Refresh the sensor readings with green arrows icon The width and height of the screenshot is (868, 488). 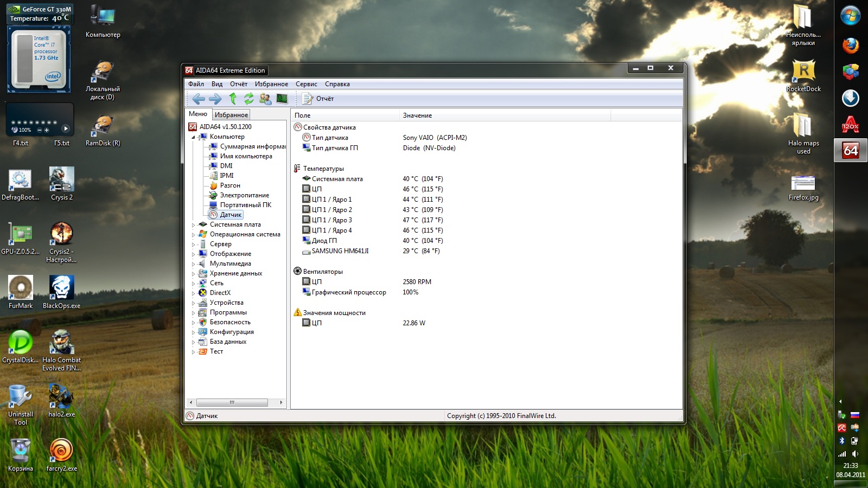(x=248, y=98)
